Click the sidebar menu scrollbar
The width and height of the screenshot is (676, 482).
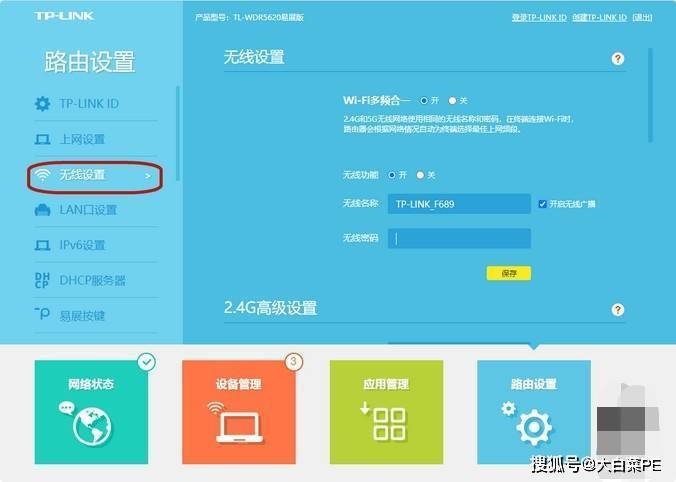point(178,134)
